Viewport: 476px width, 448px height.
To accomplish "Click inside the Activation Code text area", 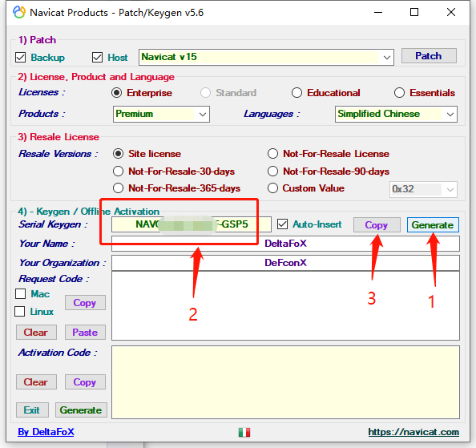I will point(285,382).
